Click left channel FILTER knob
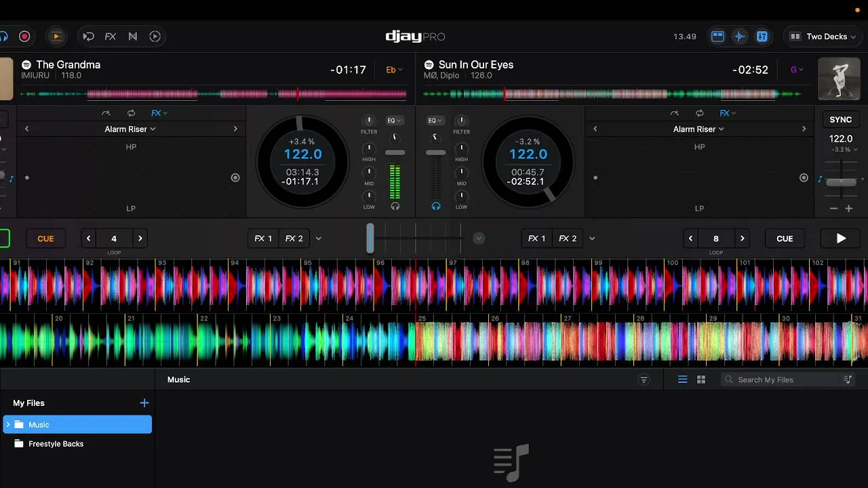868x488 pixels. (x=369, y=122)
